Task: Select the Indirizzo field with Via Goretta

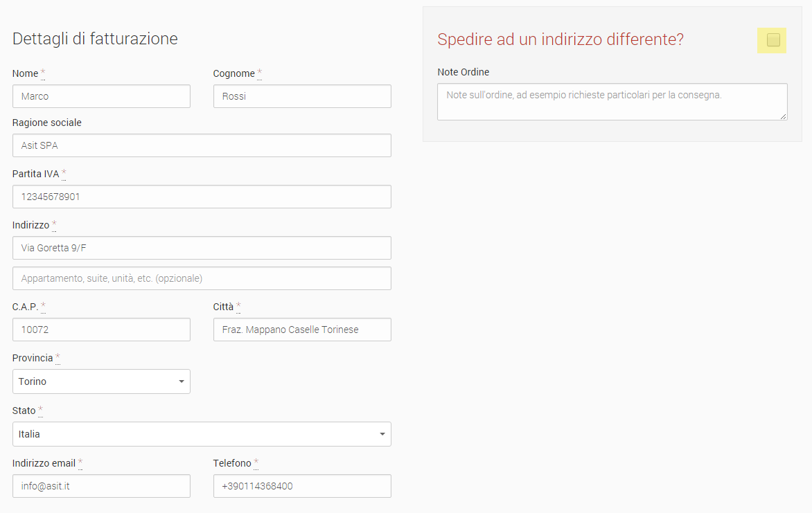Action: coord(202,248)
